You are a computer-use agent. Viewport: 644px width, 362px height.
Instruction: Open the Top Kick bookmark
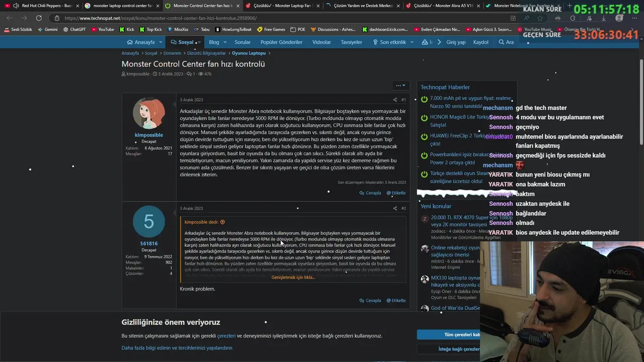pos(151,30)
